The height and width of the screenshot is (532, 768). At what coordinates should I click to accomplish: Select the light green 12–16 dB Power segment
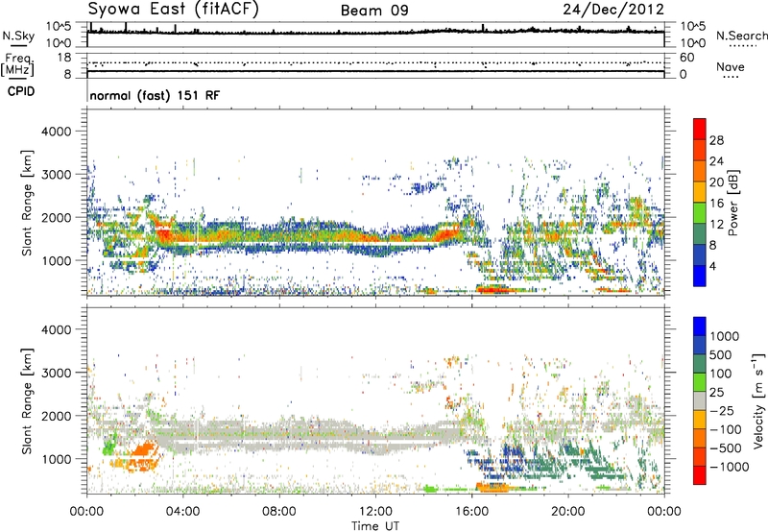[700, 213]
